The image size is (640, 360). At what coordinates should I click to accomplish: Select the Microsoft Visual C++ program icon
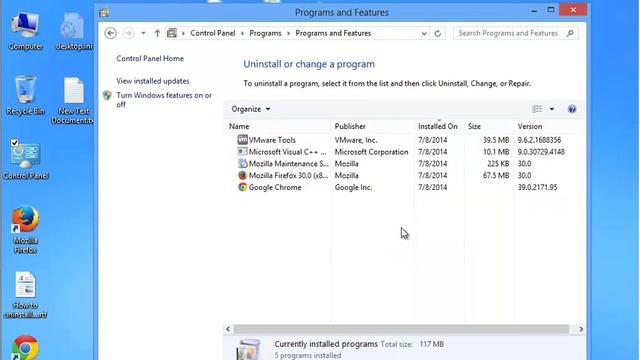coord(242,151)
